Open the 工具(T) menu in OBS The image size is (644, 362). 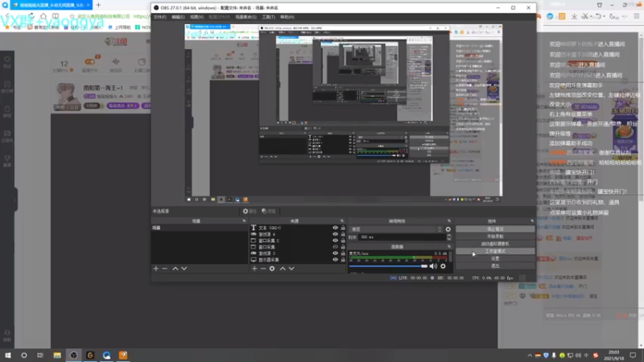click(x=268, y=17)
